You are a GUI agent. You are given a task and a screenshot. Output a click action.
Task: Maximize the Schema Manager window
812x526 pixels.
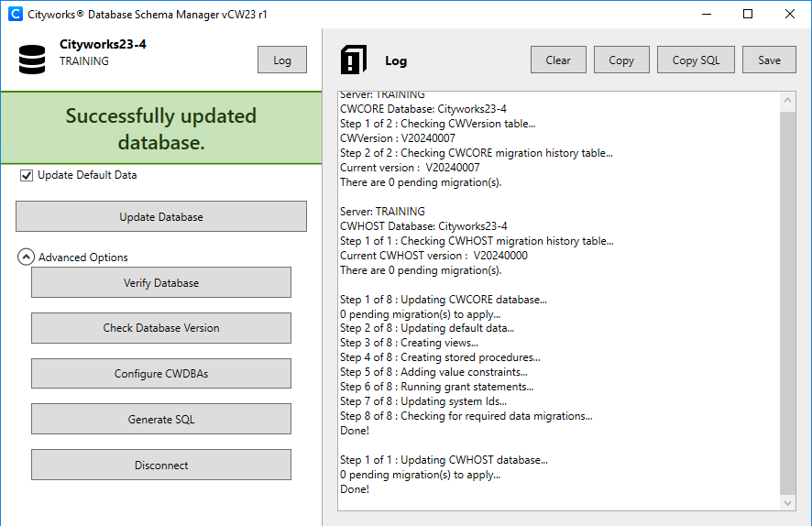tap(748, 14)
